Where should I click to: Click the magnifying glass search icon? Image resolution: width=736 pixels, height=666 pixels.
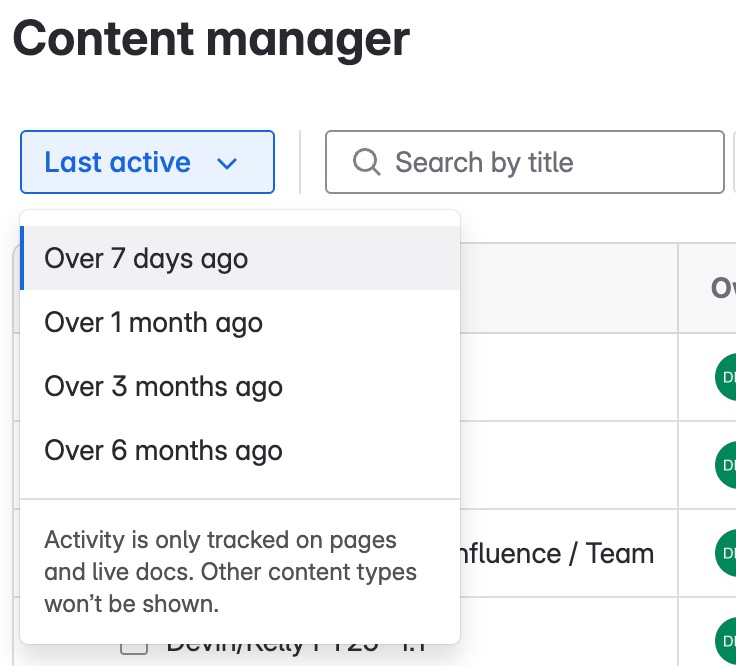[x=366, y=162]
